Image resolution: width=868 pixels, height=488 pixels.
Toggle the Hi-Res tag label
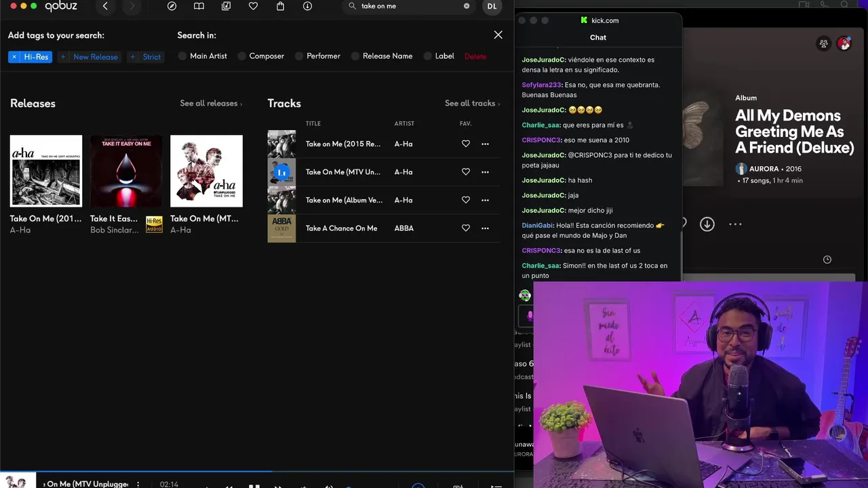pos(36,57)
